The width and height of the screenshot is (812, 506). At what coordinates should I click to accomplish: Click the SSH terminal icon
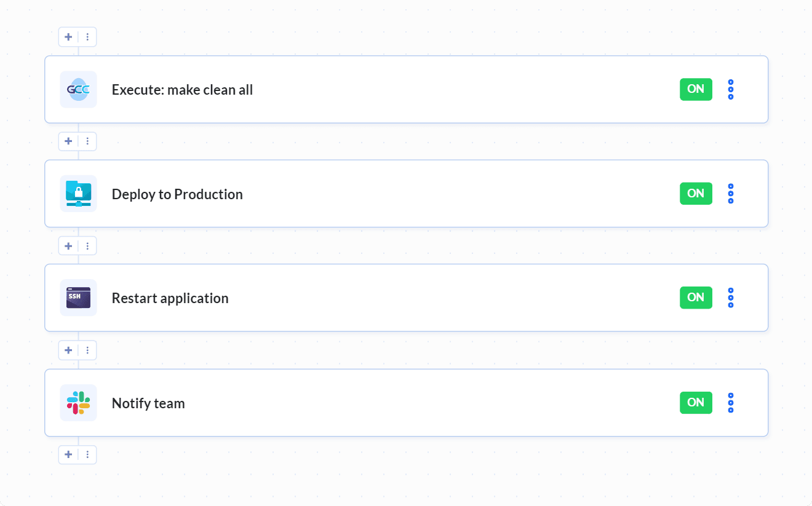tap(78, 298)
